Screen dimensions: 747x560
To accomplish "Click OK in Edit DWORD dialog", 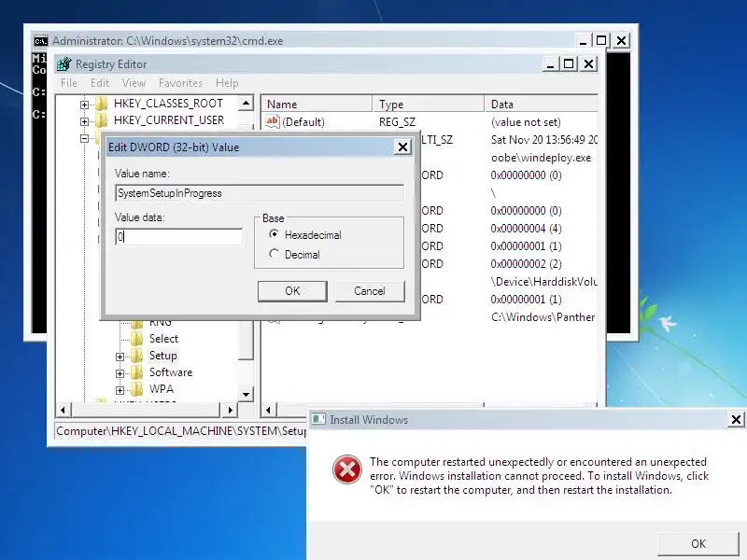I will coord(292,291).
